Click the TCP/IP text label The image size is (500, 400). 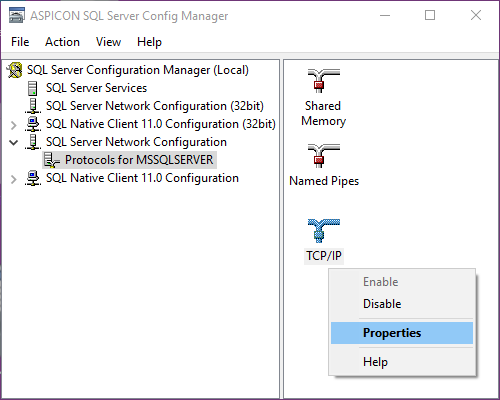(324, 256)
